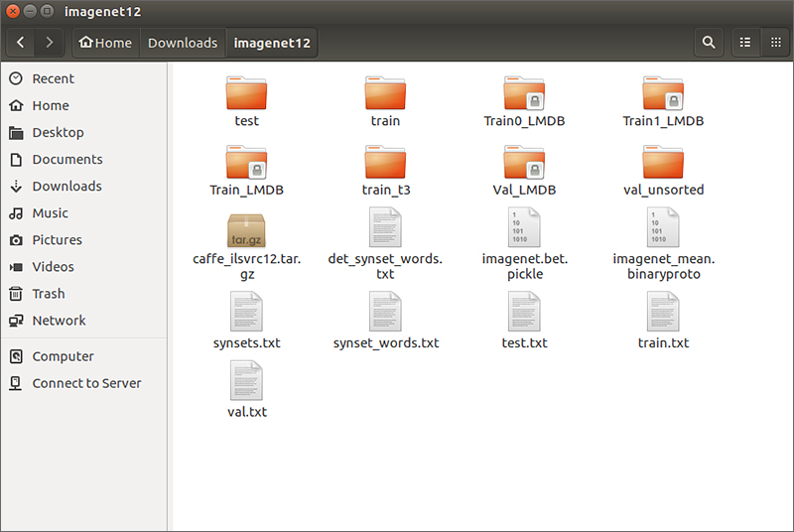Select the imagenet_mean.binaryproto file icon

663,227
